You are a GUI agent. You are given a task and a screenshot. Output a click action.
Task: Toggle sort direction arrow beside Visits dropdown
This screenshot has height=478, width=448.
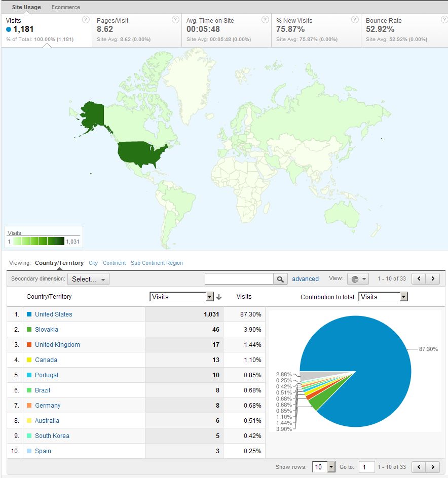click(219, 297)
